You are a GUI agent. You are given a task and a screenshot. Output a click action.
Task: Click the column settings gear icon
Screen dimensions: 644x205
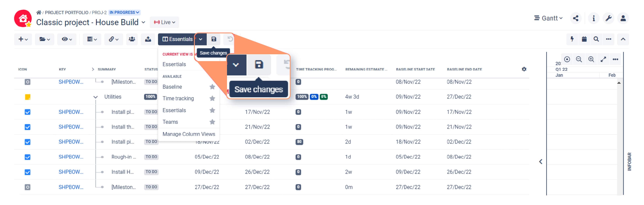click(x=524, y=69)
